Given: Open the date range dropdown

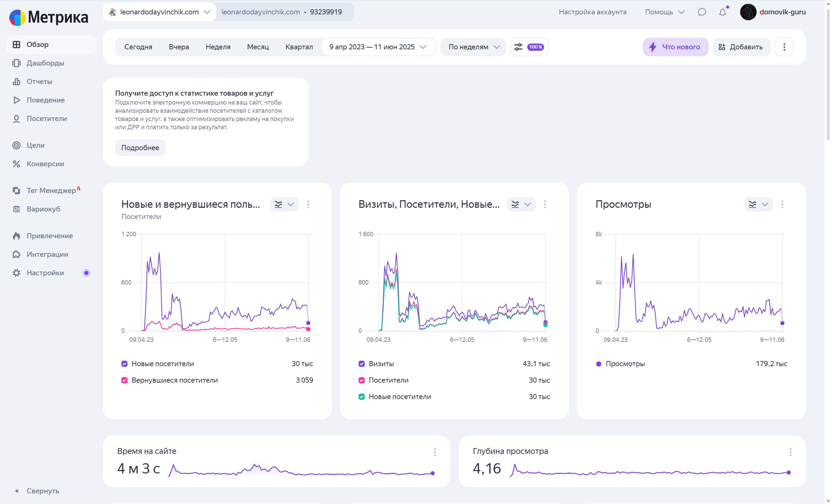Looking at the screenshot, I should 378,47.
